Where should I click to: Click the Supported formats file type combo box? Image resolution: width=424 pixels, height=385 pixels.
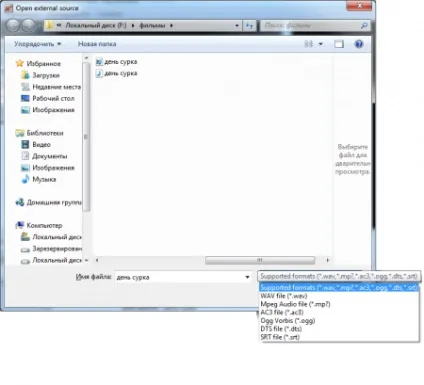point(339,276)
